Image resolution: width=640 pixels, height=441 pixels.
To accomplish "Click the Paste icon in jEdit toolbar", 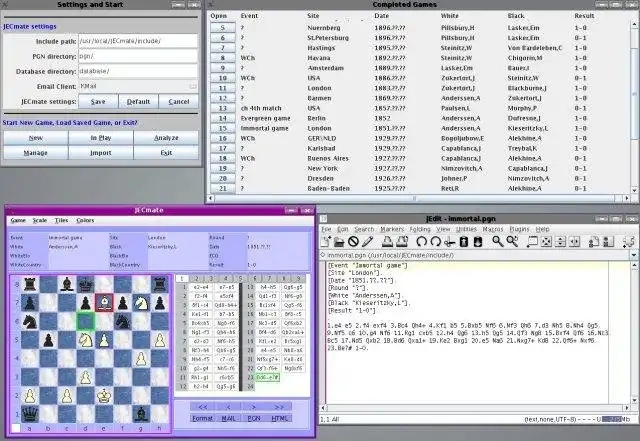I will click(x=478, y=242).
